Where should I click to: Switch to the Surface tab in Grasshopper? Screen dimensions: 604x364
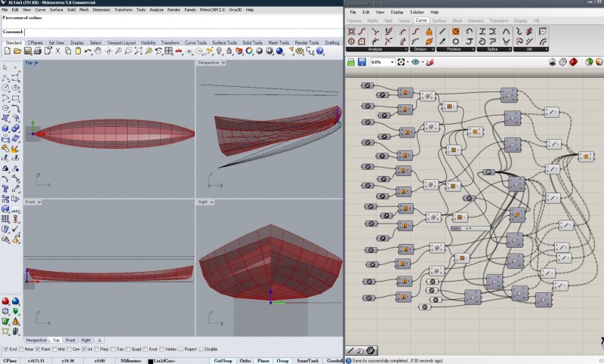(x=439, y=20)
